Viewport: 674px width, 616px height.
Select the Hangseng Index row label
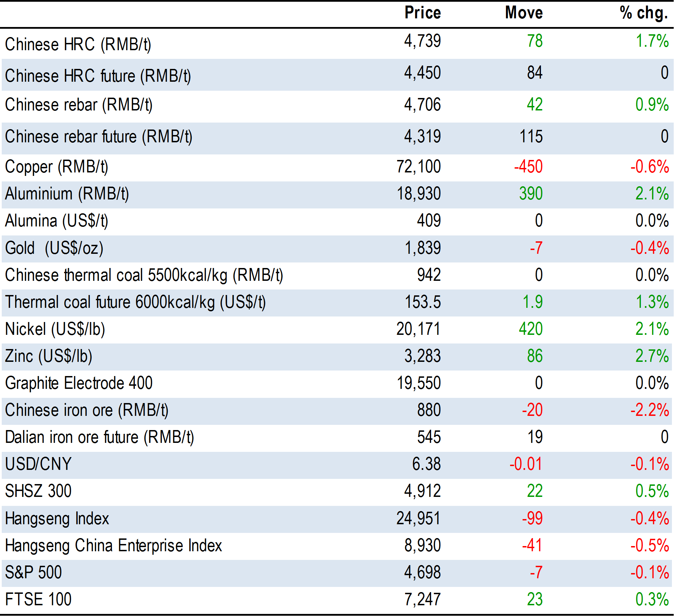point(57,519)
